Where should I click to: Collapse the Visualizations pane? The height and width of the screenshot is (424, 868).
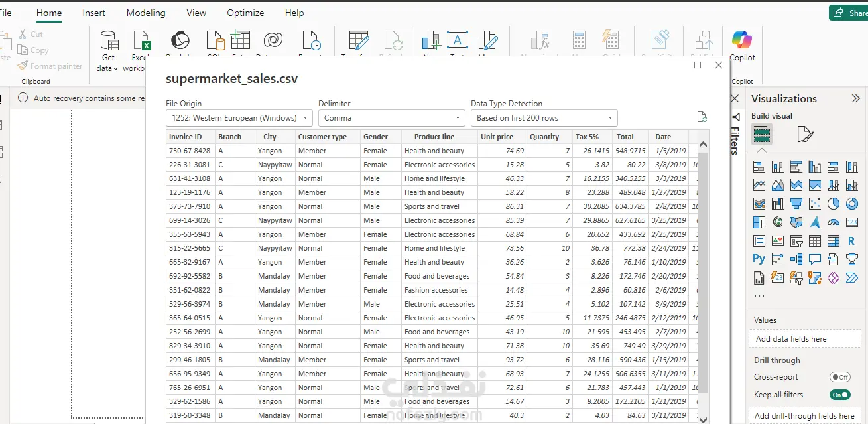[855, 98]
